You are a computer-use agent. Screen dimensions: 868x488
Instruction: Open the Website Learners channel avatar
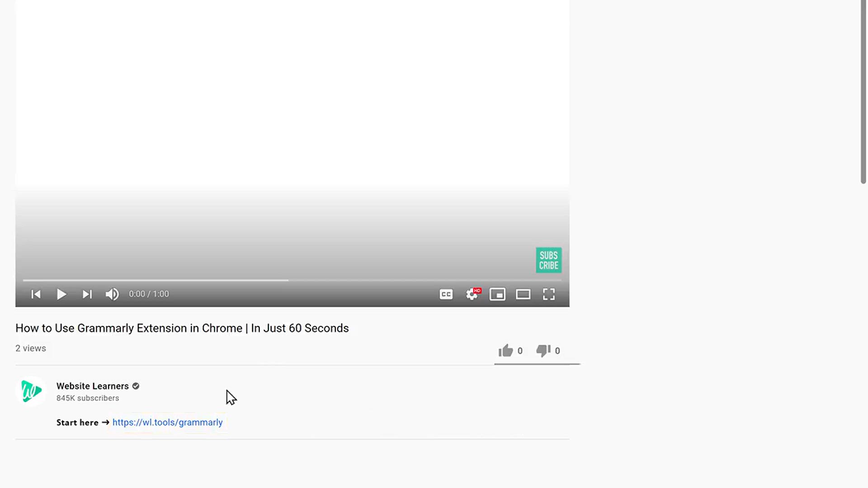point(31,391)
